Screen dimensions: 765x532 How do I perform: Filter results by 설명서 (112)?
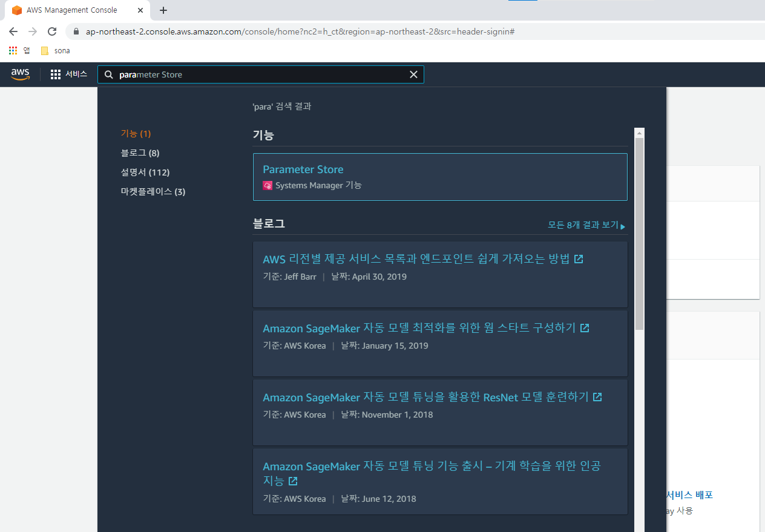point(145,172)
